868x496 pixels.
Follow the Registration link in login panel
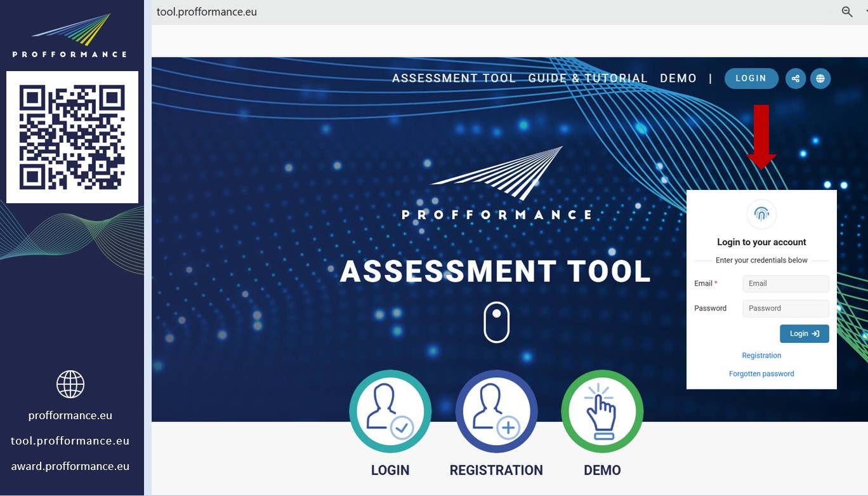[x=761, y=356]
